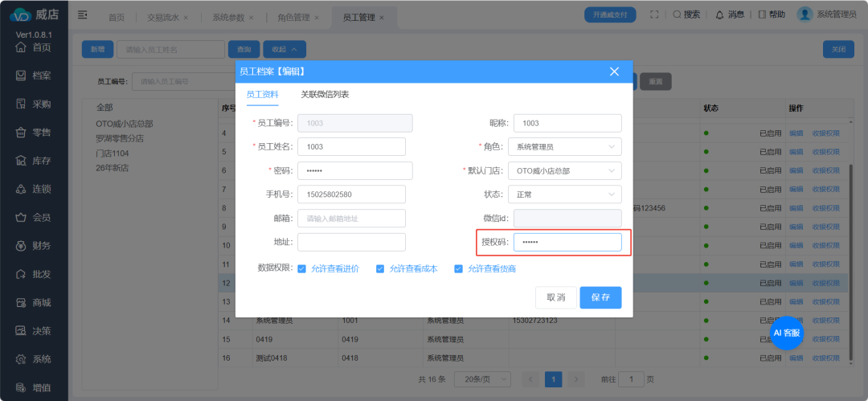Open the 档案 archive sidebar icon

pyautogui.click(x=22, y=76)
